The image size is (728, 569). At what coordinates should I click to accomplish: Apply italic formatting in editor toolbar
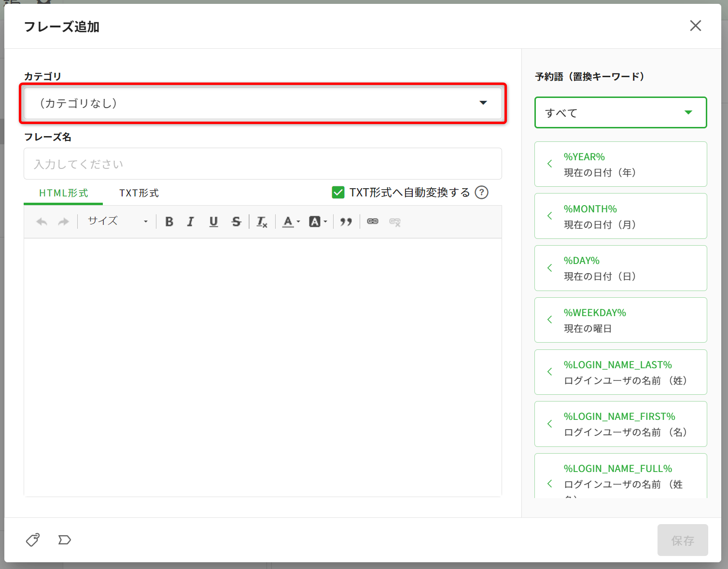[191, 222]
